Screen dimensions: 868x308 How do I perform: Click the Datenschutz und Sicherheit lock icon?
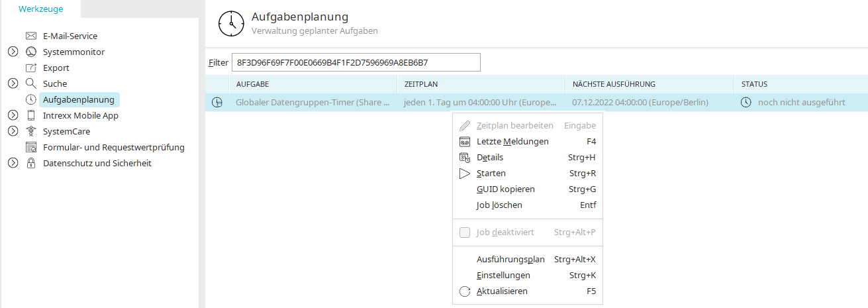(30, 163)
